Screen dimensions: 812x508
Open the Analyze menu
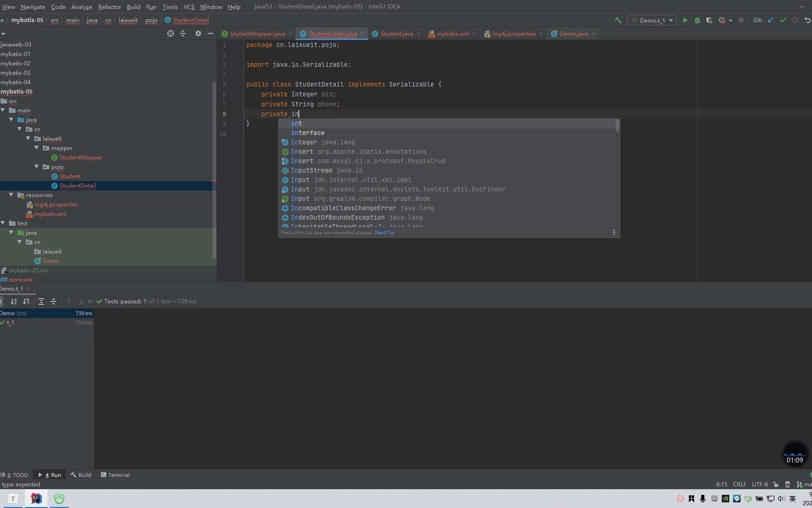click(x=81, y=7)
